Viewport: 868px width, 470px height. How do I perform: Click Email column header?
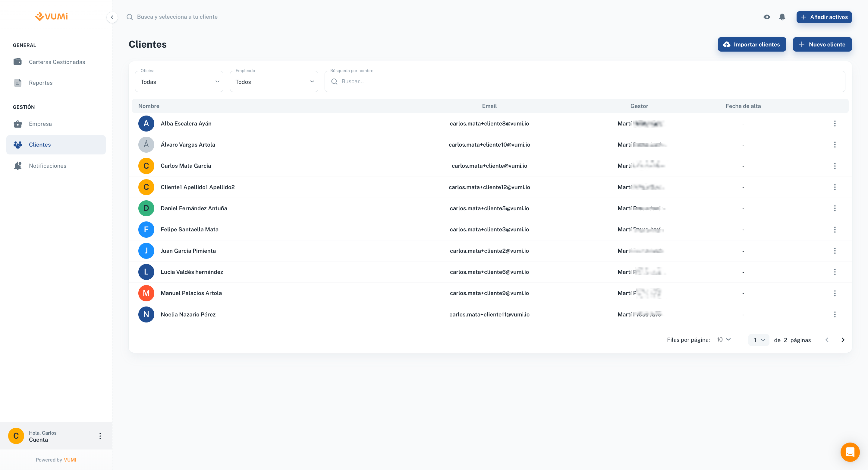(489, 106)
